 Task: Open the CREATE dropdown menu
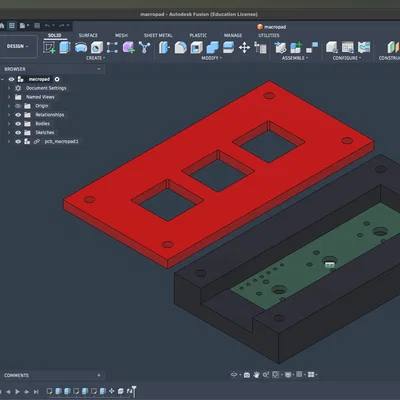96,58
